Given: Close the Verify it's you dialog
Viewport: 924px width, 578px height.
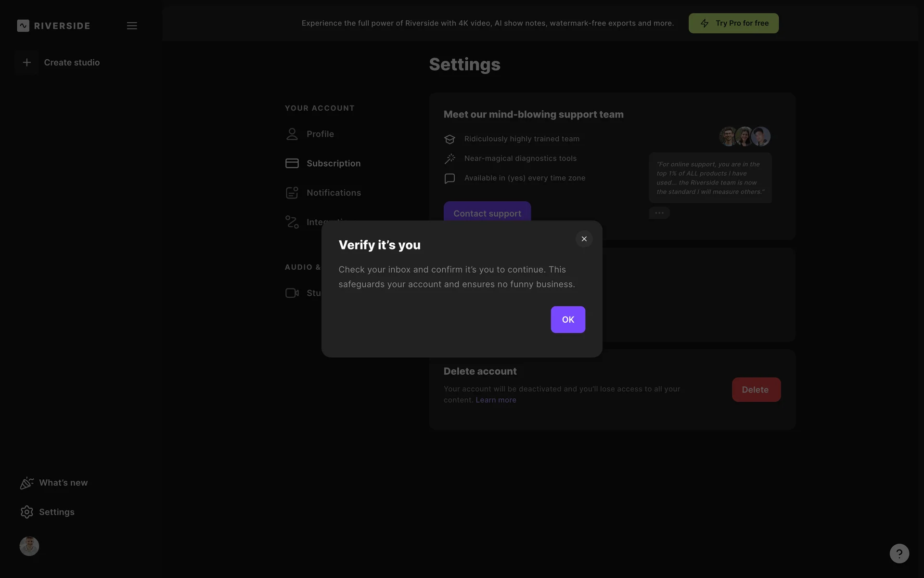Looking at the screenshot, I should (x=584, y=239).
